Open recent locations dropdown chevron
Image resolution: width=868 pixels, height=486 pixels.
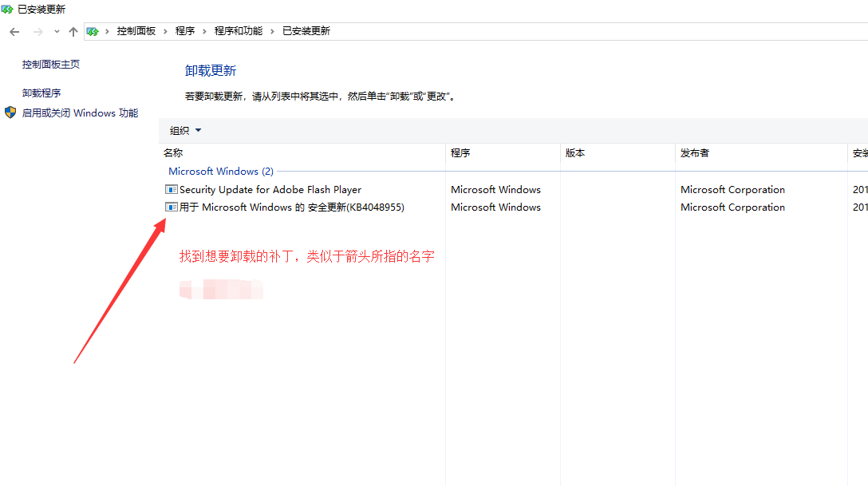click(x=56, y=31)
